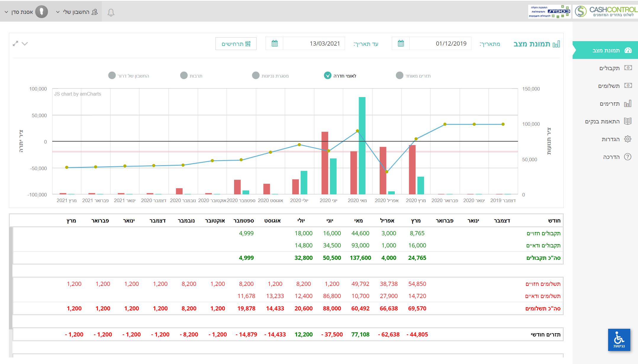Click May monthly cashflow 77,108 value
638x364 pixels.
360,334
